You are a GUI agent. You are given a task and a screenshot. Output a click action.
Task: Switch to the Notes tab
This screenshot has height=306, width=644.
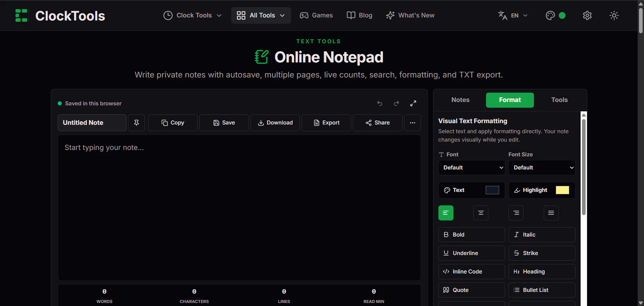[460, 100]
